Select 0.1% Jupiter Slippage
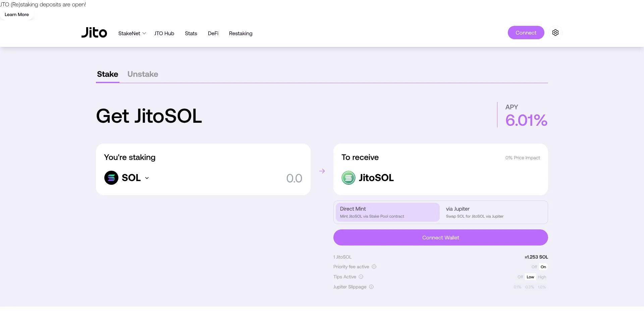Viewport: 644px width, 333px height. (x=518, y=287)
